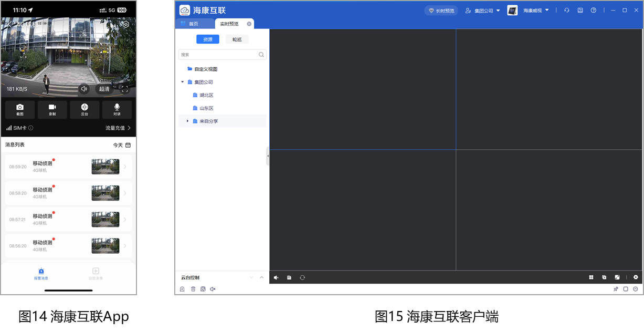The height and width of the screenshot is (332, 644).
Task: Switch to the 回放录像 playback tab
Action: [x=96, y=273]
